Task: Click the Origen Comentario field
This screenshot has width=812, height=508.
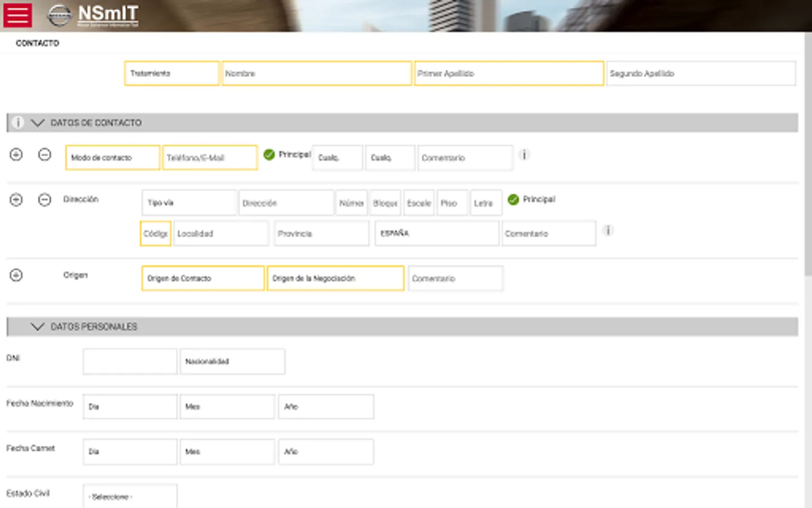Action: coord(456,278)
